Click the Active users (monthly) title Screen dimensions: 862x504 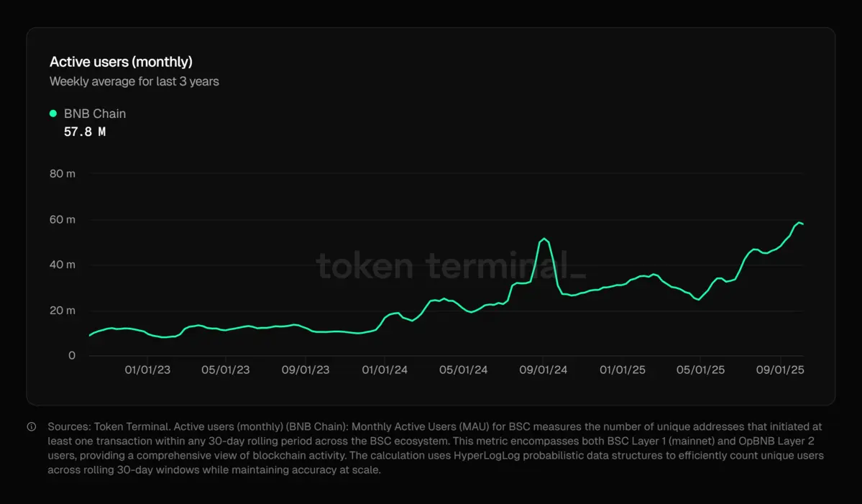tap(121, 62)
